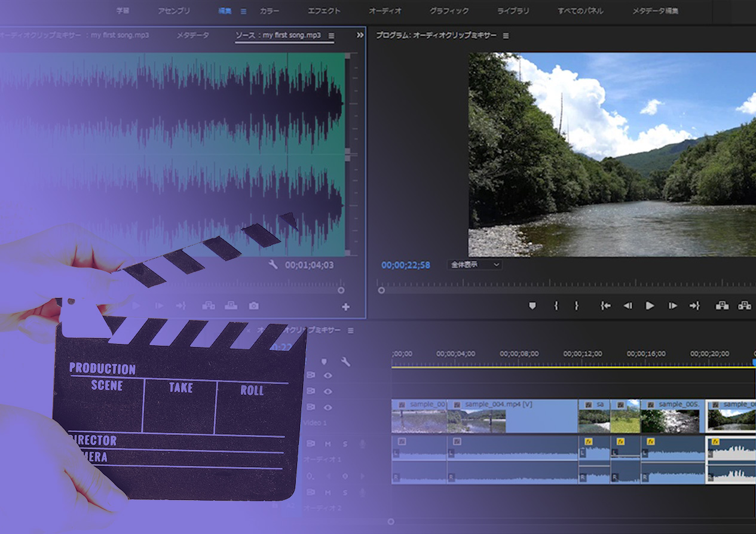The width and height of the screenshot is (756, 534).
Task: Go to In point in Program monitor
Action: tap(605, 306)
